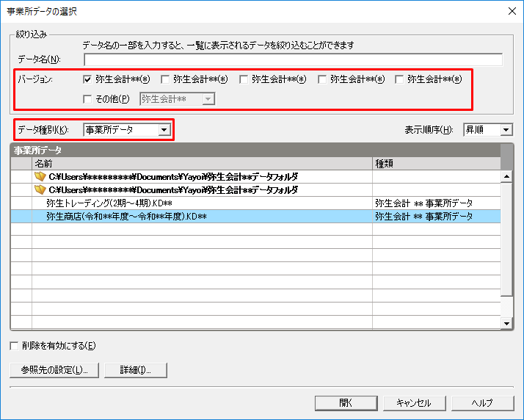Click the second data folder icon in list
The image size is (524, 420).
tap(40, 189)
